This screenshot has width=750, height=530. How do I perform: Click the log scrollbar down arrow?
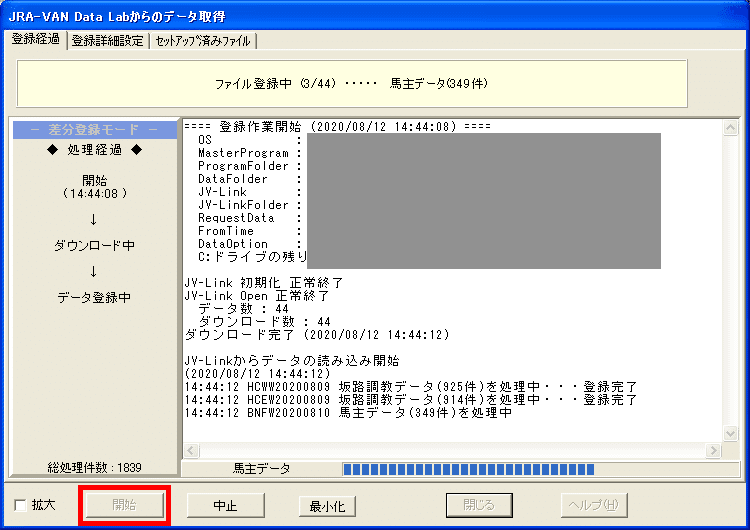[x=730, y=433]
